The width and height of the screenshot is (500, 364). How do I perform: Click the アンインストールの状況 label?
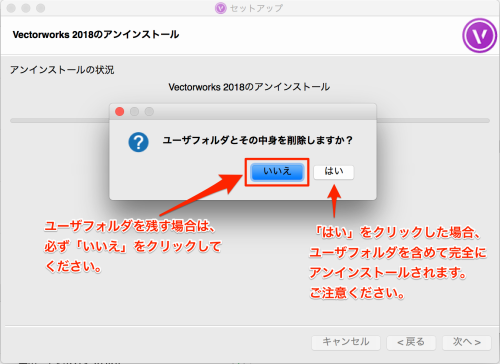[x=62, y=70]
